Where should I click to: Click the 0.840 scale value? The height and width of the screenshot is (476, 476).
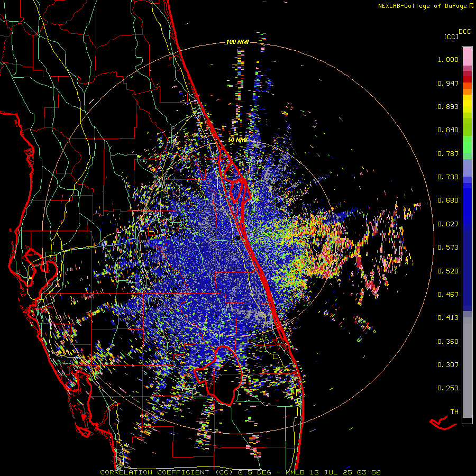click(x=448, y=130)
